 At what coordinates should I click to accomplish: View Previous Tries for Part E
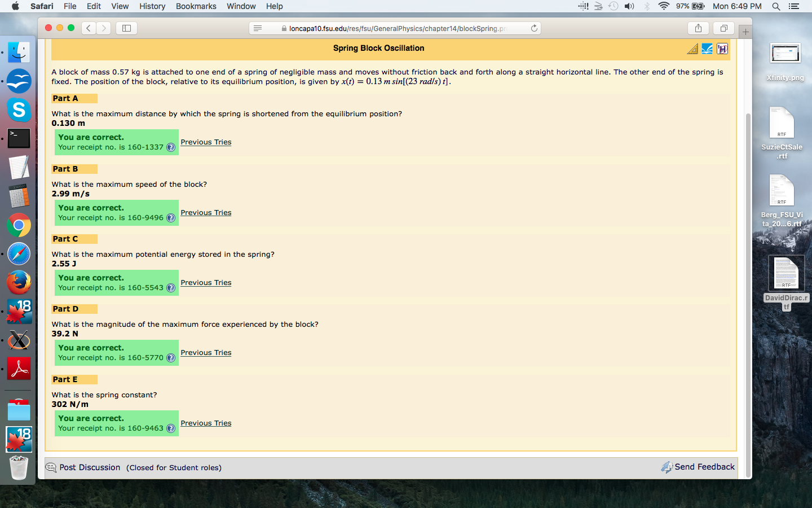(206, 423)
